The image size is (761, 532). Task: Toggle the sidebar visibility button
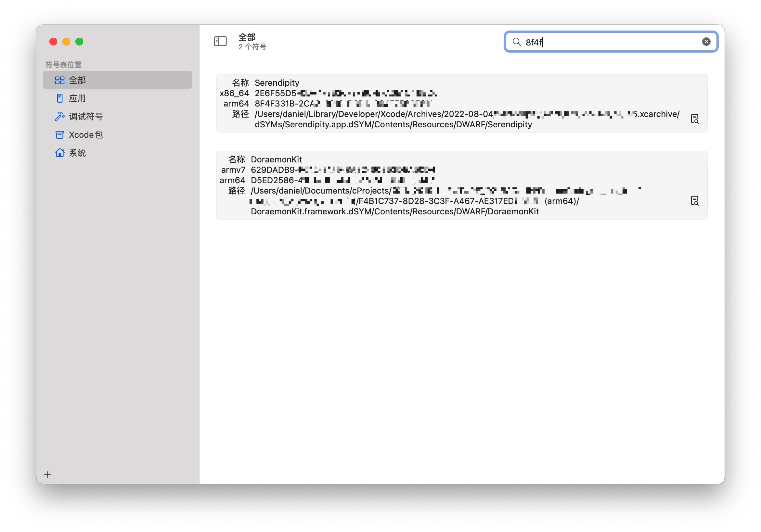point(220,41)
